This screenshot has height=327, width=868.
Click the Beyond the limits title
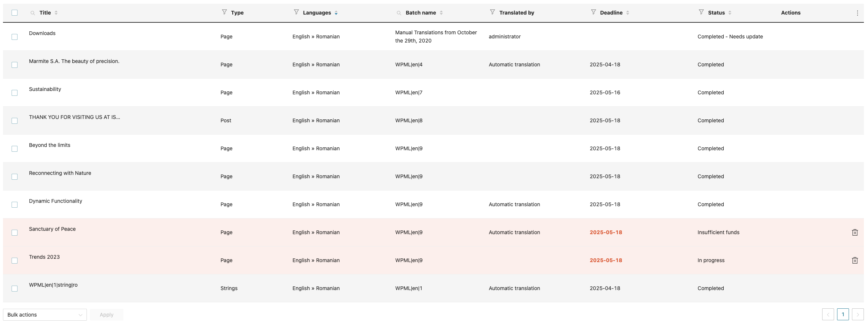pyautogui.click(x=50, y=145)
